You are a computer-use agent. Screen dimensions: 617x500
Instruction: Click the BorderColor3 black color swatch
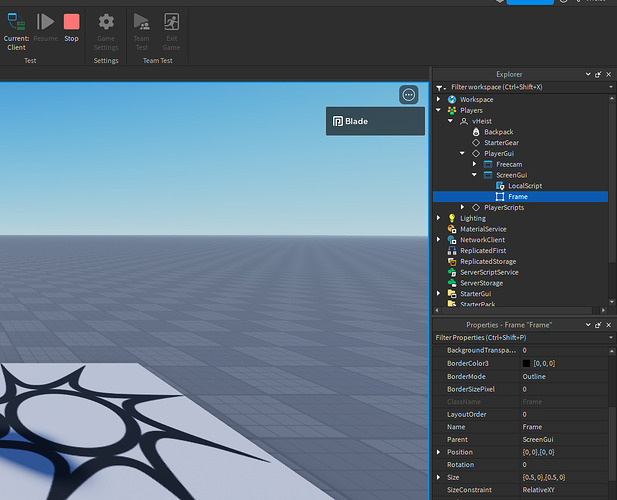pos(527,363)
